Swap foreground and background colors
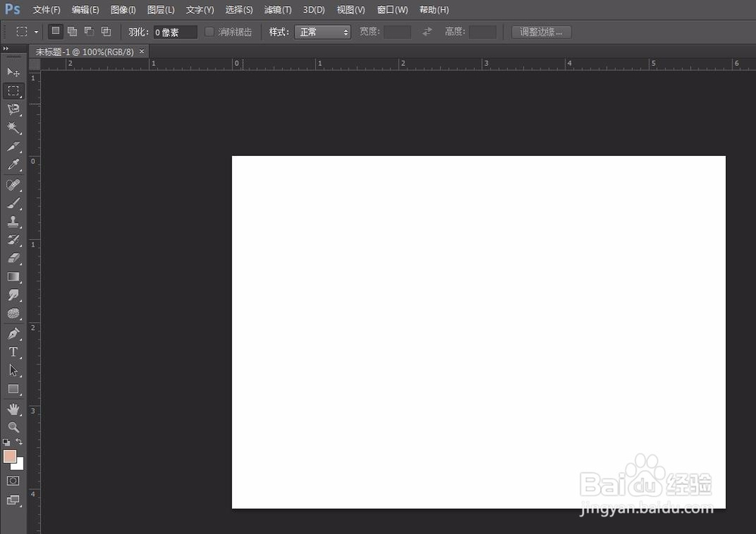The width and height of the screenshot is (756, 534). click(x=20, y=442)
